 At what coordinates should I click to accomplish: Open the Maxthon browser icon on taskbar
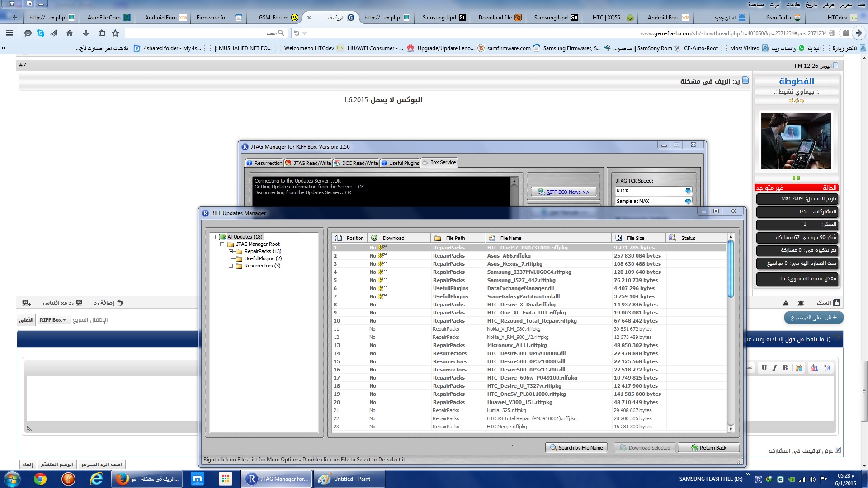pyautogui.click(x=198, y=479)
